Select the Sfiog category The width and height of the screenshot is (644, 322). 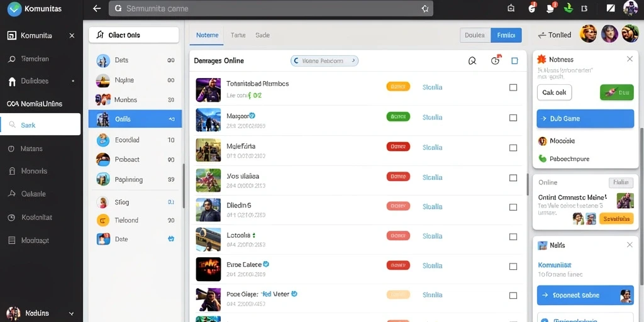tap(135, 202)
